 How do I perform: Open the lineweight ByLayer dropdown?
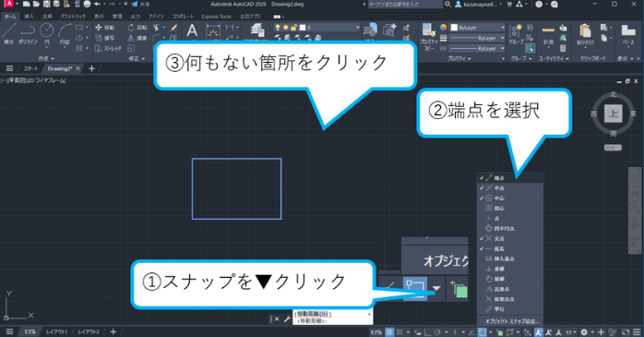pos(478,38)
